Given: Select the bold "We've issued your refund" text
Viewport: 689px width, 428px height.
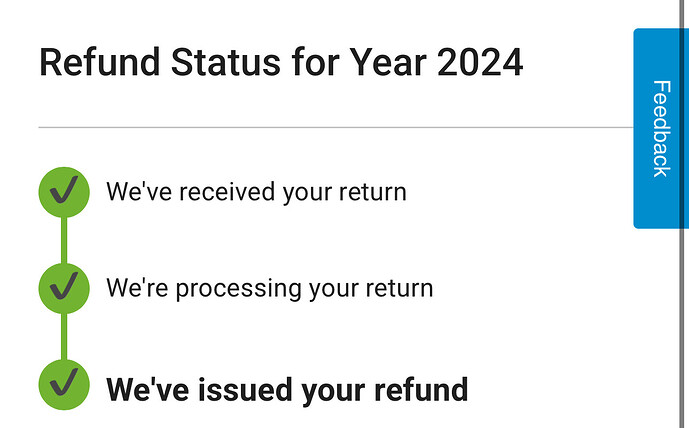Looking at the screenshot, I should pos(286,387).
